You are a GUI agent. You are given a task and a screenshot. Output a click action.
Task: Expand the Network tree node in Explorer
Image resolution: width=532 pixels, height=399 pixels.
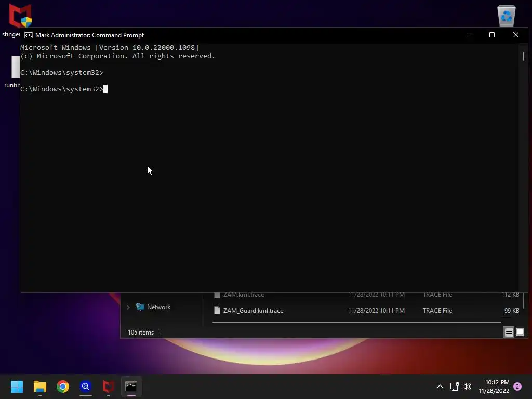[x=128, y=307]
